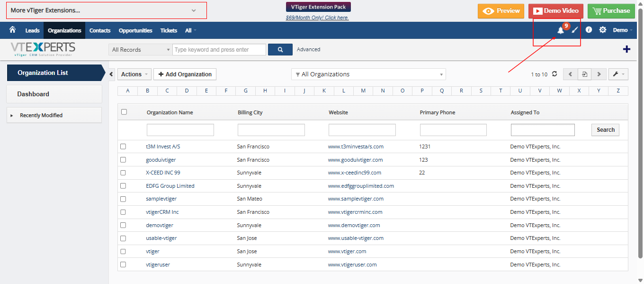Refresh the list with the reload icon

coord(555,74)
